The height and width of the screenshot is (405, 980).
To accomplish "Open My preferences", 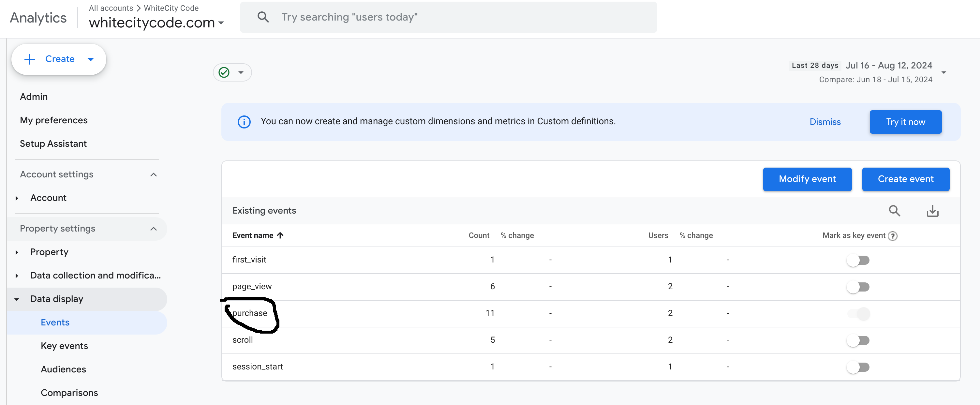I will tap(54, 120).
